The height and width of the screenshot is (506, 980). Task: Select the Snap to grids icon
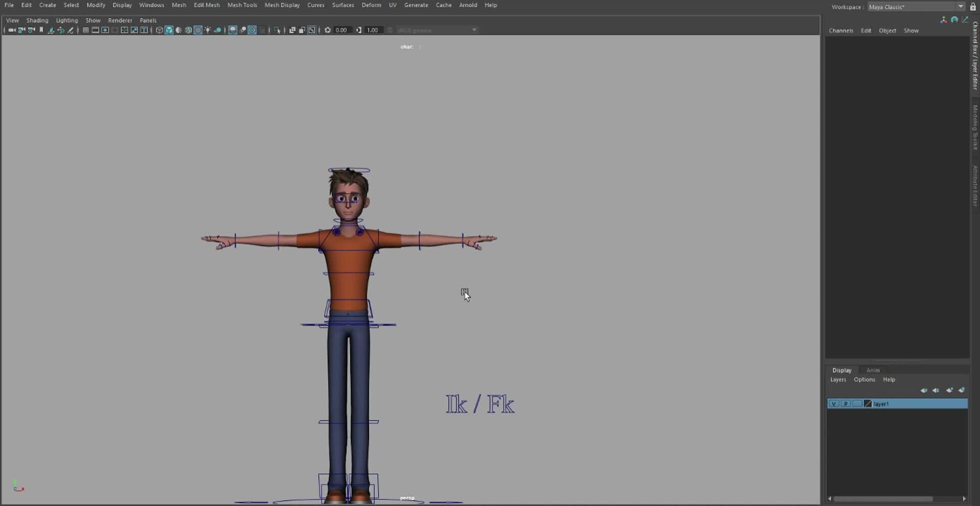click(x=51, y=31)
